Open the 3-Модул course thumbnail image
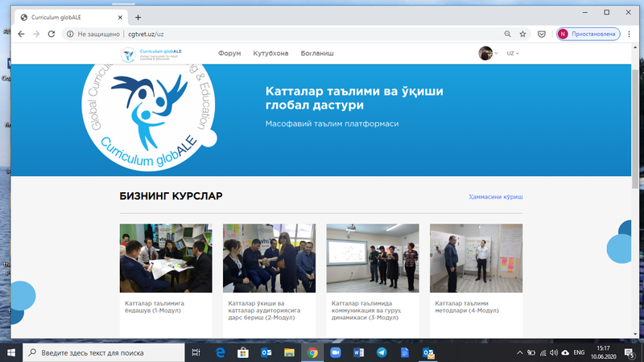This screenshot has height=362, width=644. 372,257
